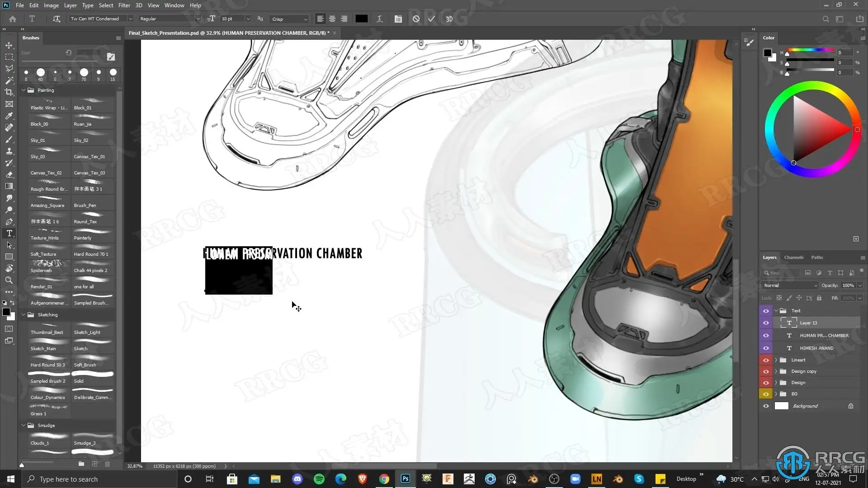Expand the Design copy layer group
Image resolution: width=868 pixels, height=488 pixels.
tap(776, 371)
